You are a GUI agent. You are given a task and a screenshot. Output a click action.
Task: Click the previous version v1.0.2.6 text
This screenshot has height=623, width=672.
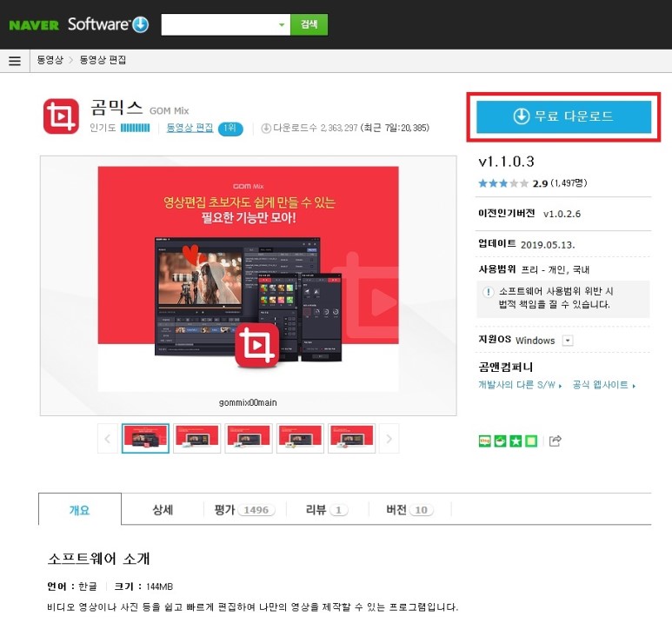562,214
